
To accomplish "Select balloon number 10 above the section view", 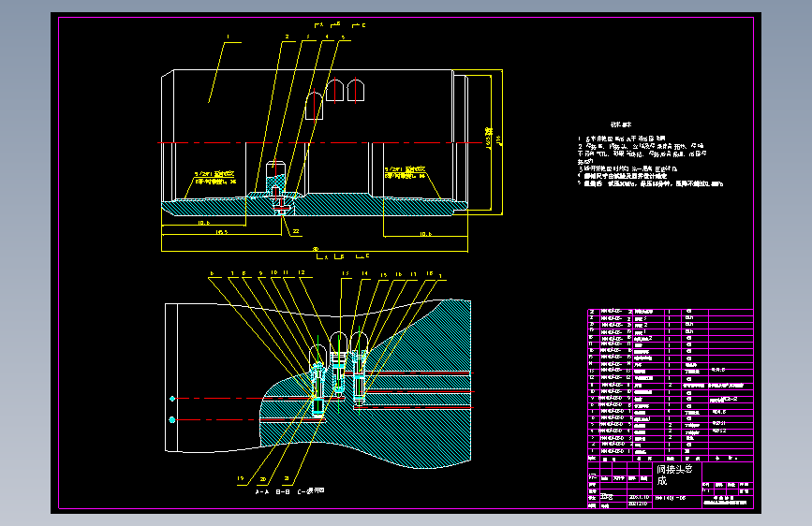I will 274,272.
